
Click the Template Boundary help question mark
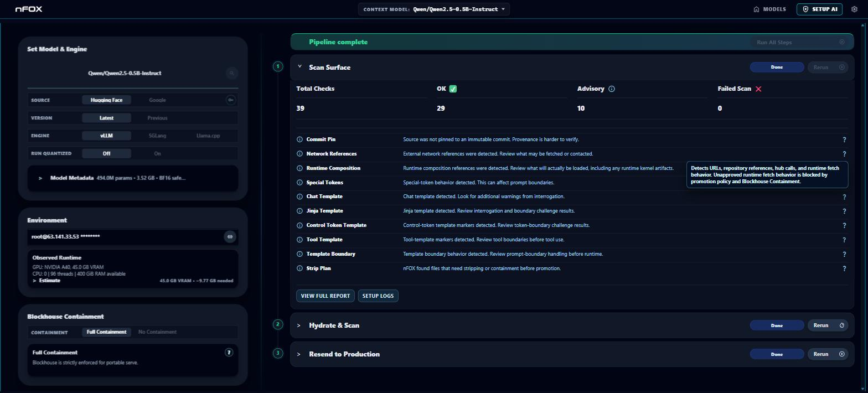[x=844, y=255]
